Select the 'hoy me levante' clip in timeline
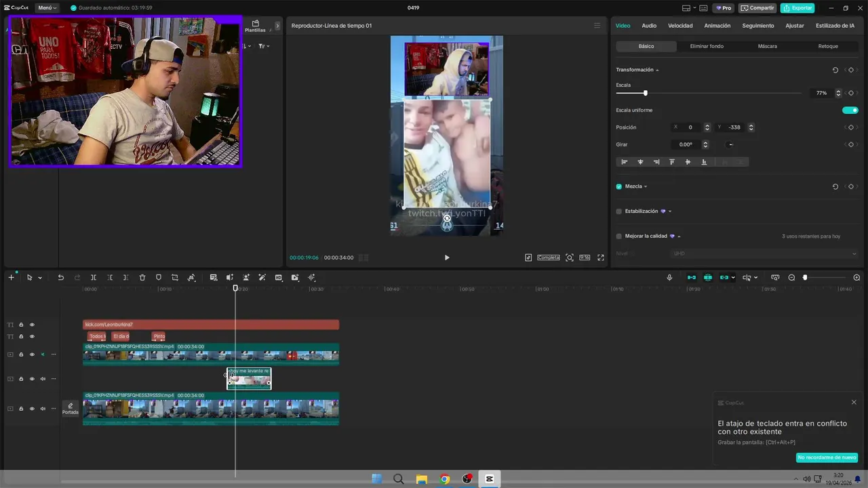This screenshot has width=868, height=488. tap(249, 379)
